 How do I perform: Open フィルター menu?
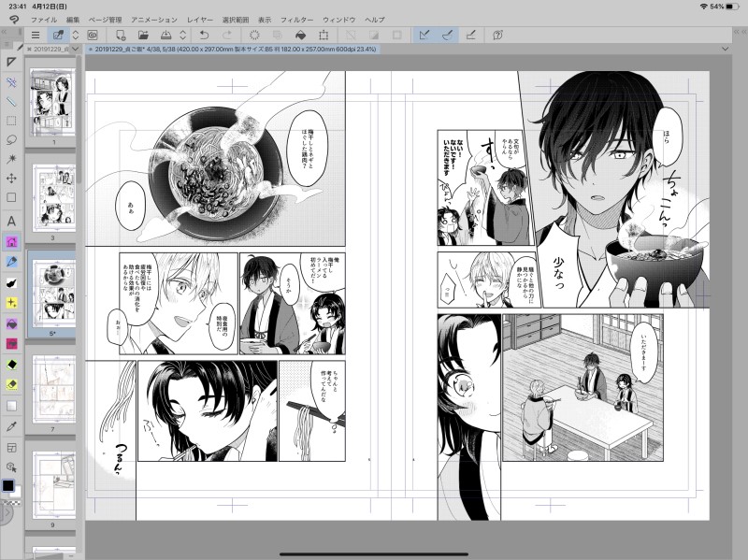point(296,20)
